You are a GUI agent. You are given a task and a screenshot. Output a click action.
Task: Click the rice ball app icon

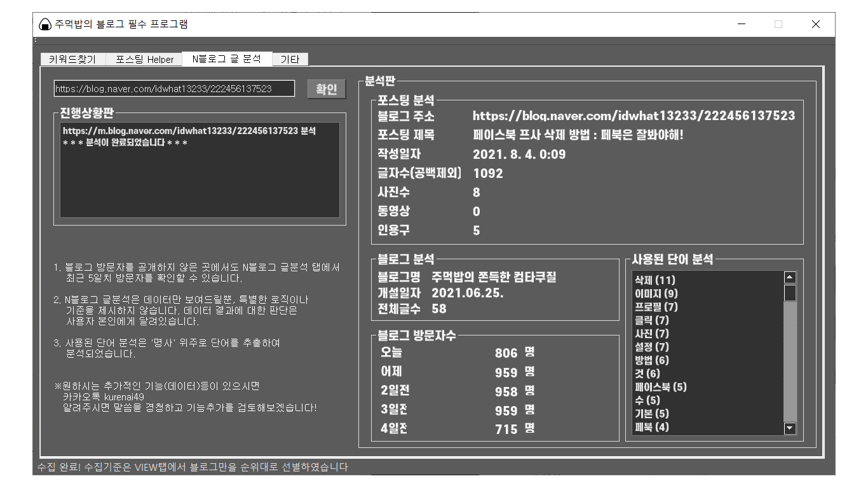[x=44, y=25]
